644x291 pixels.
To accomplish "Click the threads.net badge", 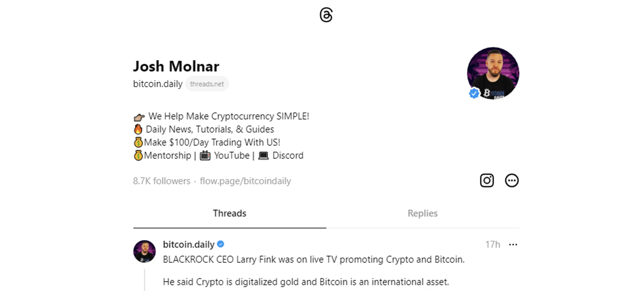I will pyautogui.click(x=207, y=84).
